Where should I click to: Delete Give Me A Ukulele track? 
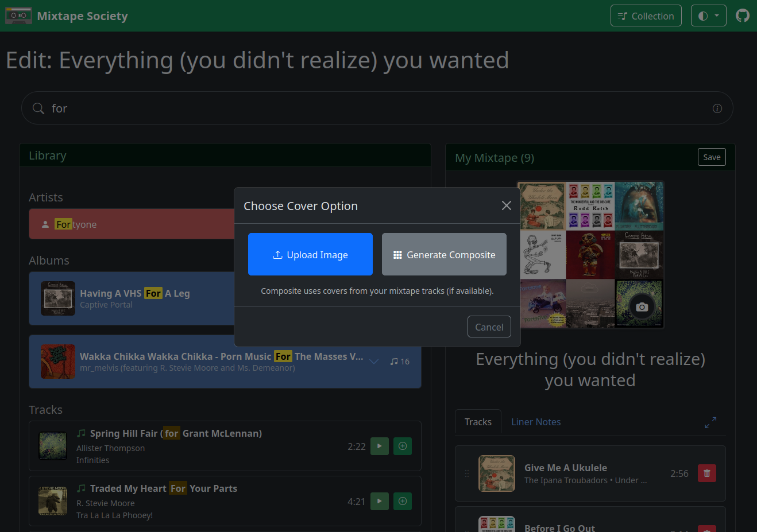(706, 473)
